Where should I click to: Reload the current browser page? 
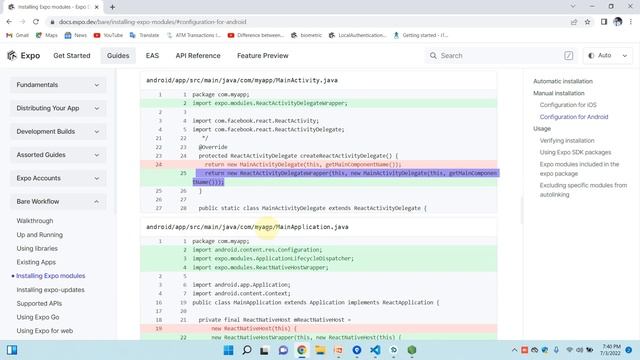36,22
